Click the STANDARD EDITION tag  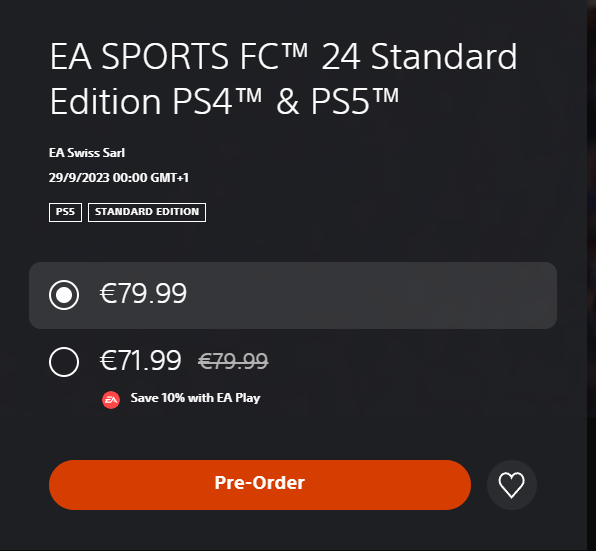[x=147, y=212]
